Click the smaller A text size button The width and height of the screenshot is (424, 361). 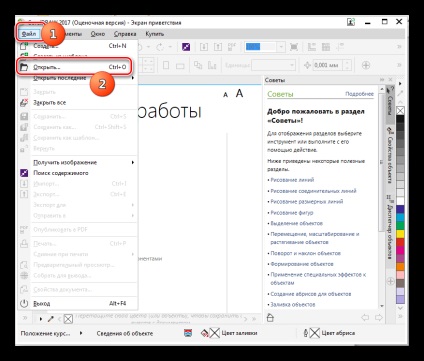[x=226, y=95]
